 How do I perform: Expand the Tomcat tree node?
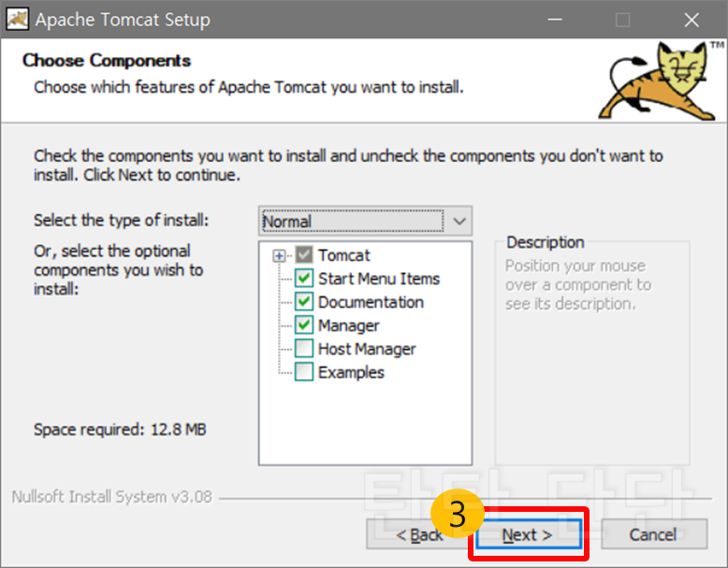(279, 255)
